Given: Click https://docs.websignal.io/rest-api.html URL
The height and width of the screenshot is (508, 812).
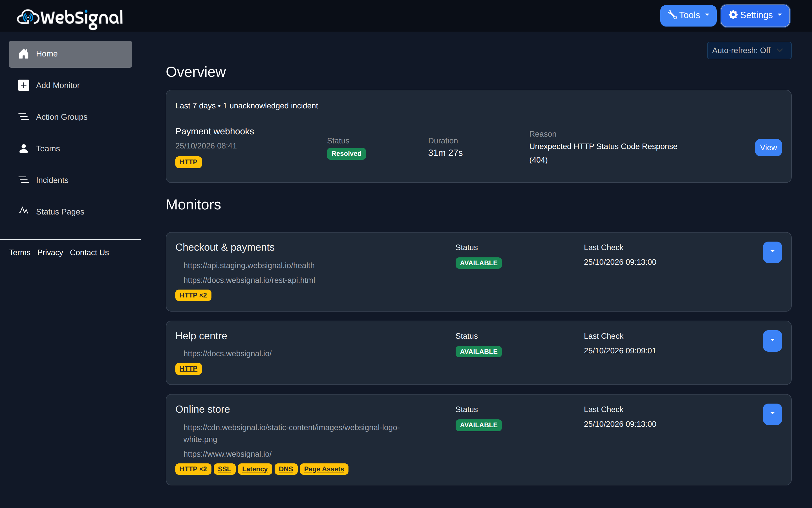Looking at the screenshot, I should [x=249, y=280].
